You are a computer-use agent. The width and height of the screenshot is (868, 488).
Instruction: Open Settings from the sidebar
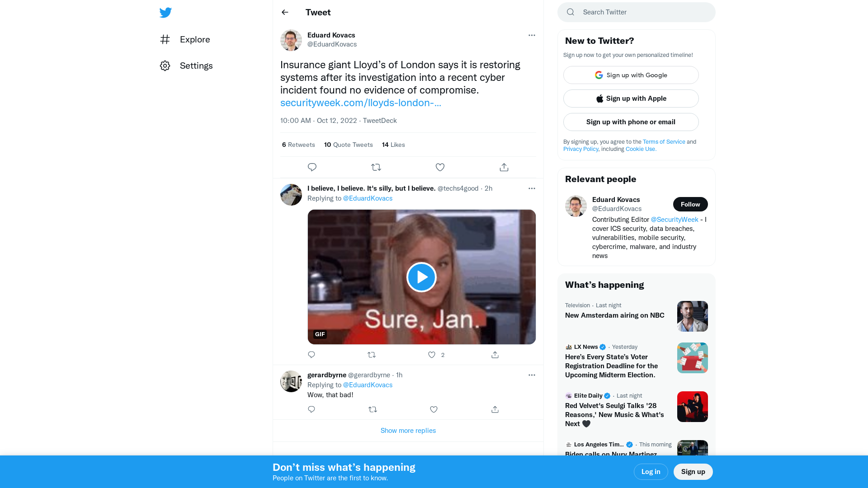coord(196,66)
